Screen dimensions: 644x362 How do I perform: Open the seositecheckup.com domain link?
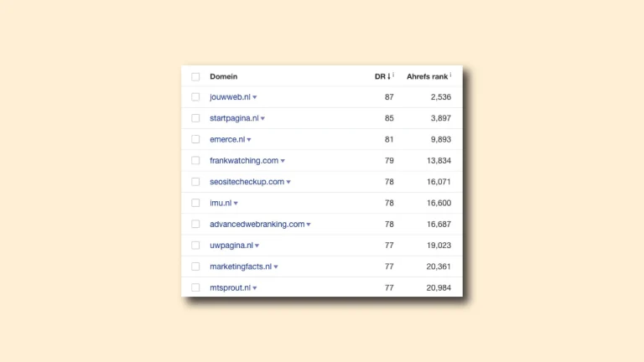(247, 182)
